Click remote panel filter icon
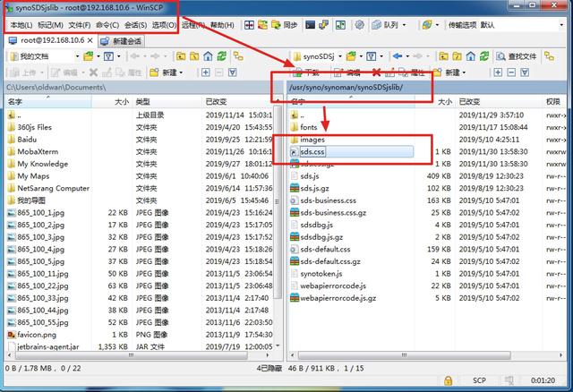The width and height of the screenshot is (573, 392). [x=372, y=56]
